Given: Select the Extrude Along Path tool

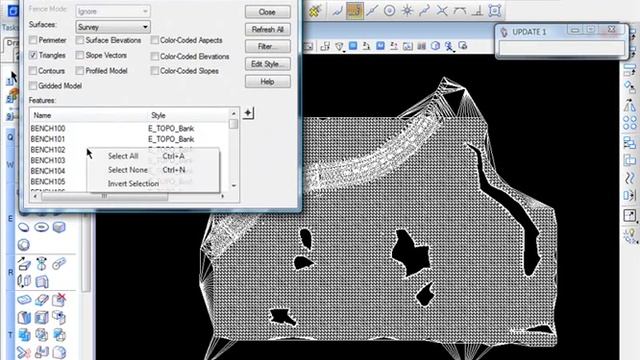Looking at the screenshot, I should pos(59,264).
